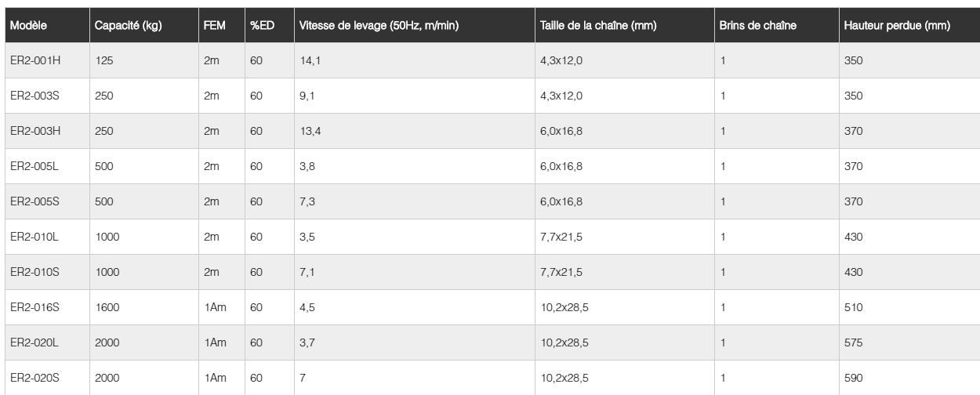The height and width of the screenshot is (395, 980).
Task: Select the 590 hauteur perdue cell
Action: (x=853, y=378)
